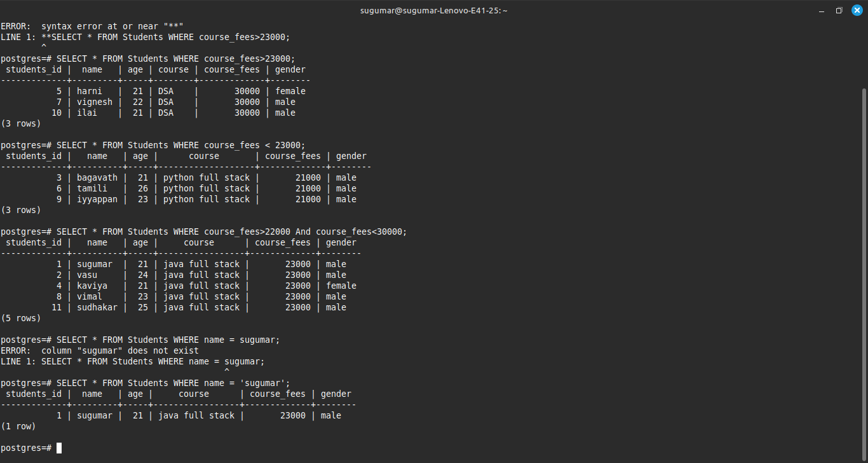Click the gender value female in harni's row
The height and width of the screenshot is (463, 868).
pos(290,91)
